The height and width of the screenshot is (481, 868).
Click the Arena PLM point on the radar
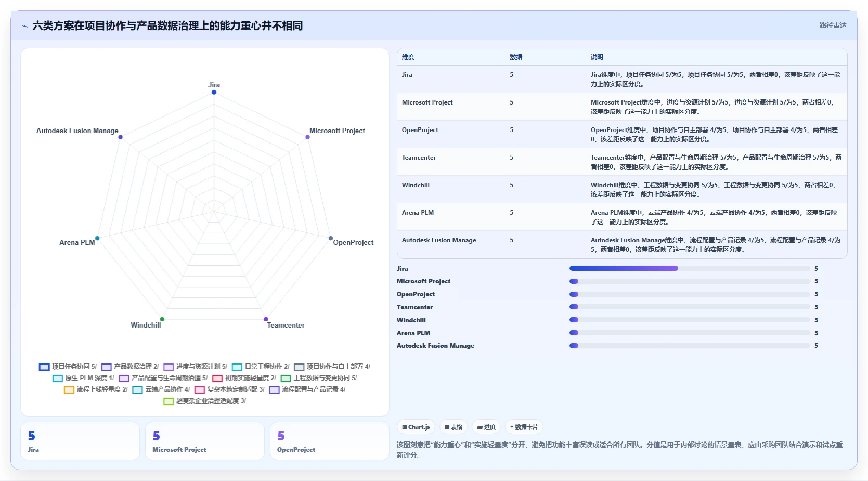click(97, 238)
